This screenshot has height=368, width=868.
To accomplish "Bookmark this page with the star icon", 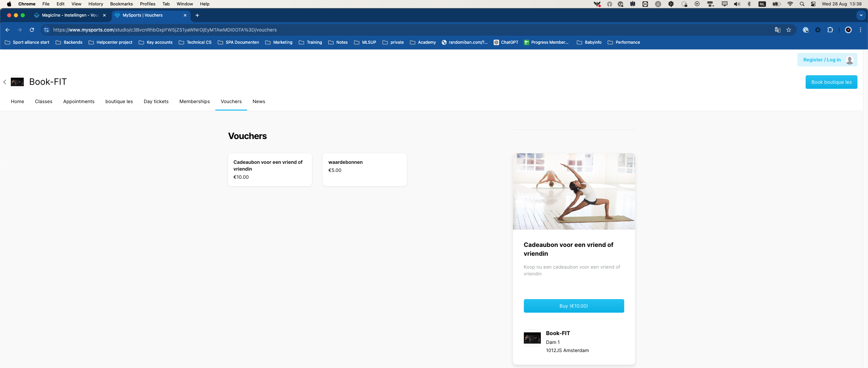I will 789,30.
